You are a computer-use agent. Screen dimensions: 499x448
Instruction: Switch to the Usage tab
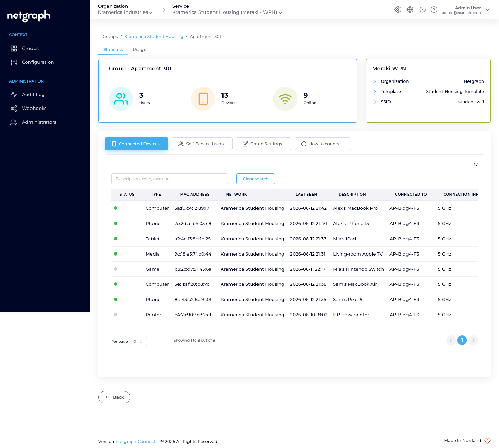[x=139, y=50]
